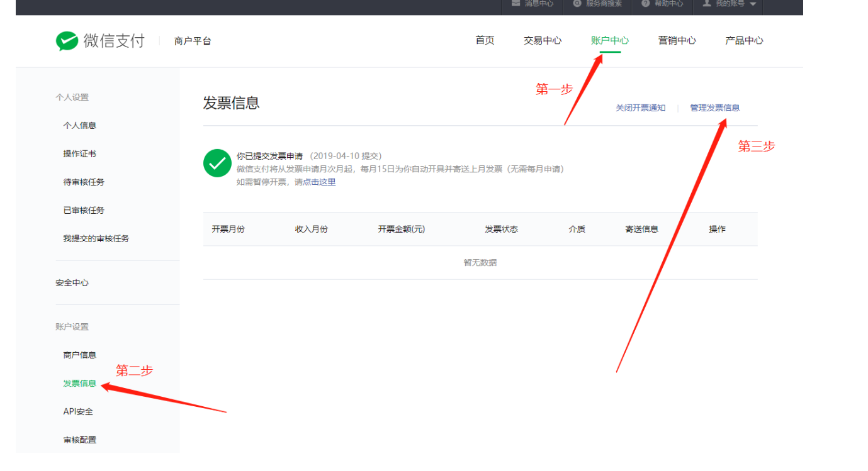Screen dimensions: 868x471
Task: Open 审核配置 in the sidebar
Action: [80, 440]
